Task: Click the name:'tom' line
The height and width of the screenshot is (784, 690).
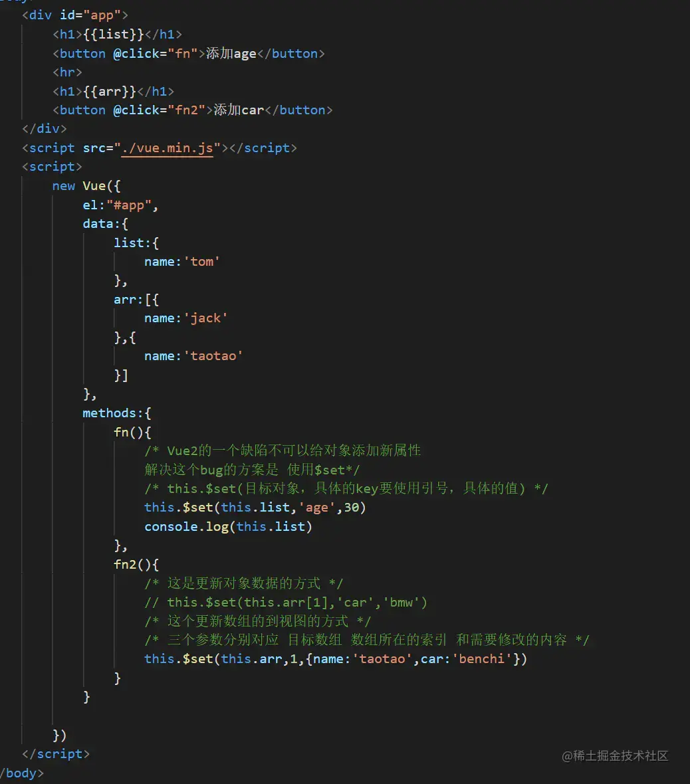Action: coord(182,262)
